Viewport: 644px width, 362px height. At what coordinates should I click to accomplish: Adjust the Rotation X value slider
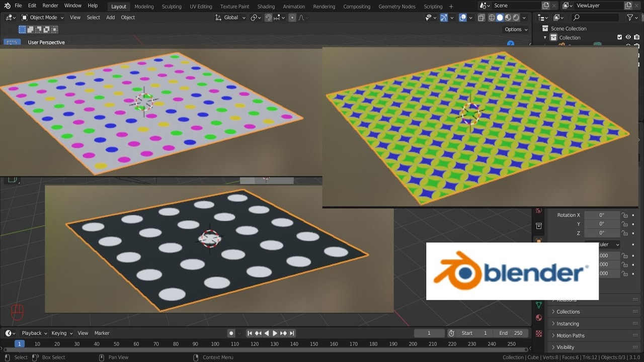tap(602, 215)
